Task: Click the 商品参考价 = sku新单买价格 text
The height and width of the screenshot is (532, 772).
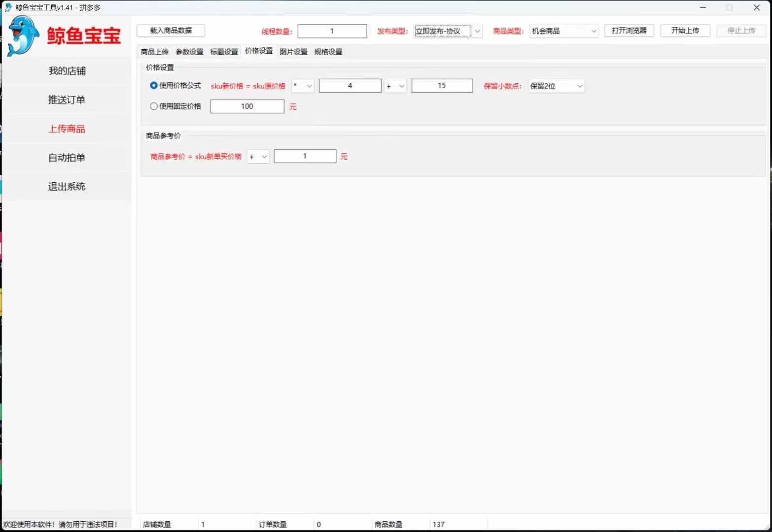Action: point(196,157)
